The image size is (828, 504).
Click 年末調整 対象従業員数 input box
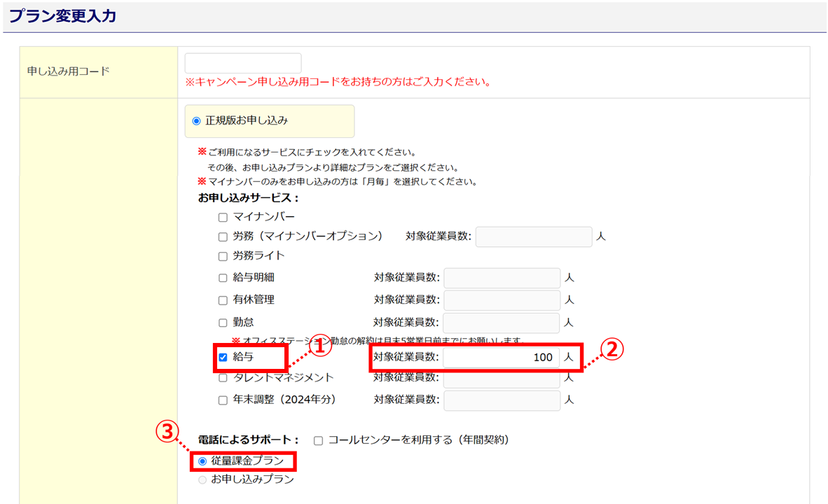[502, 400]
